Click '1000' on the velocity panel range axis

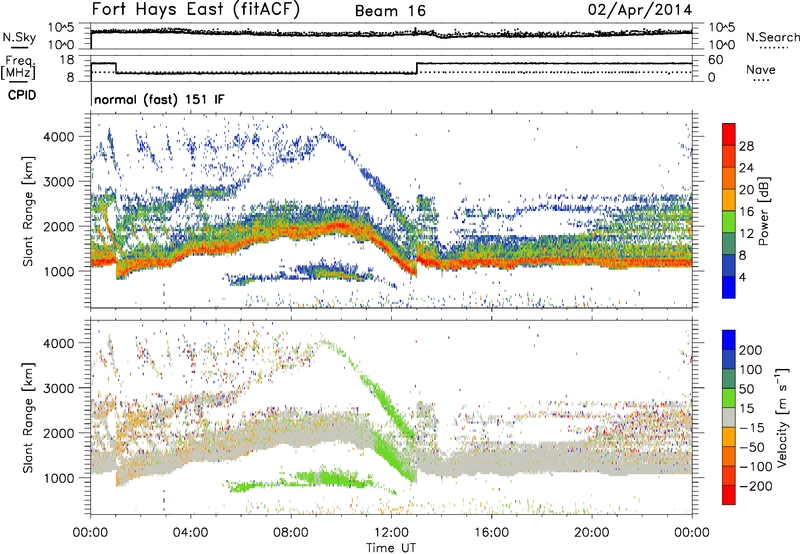[58, 478]
